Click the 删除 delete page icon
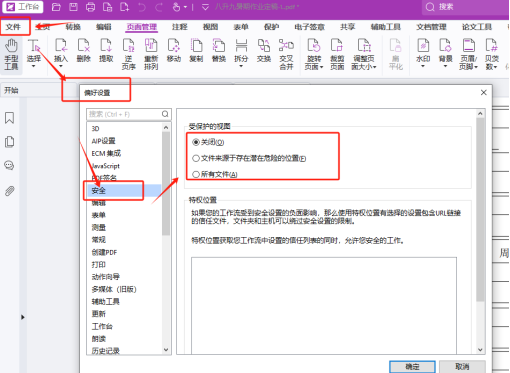The height and width of the screenshot is (373, 510). (x=83, y=50)
